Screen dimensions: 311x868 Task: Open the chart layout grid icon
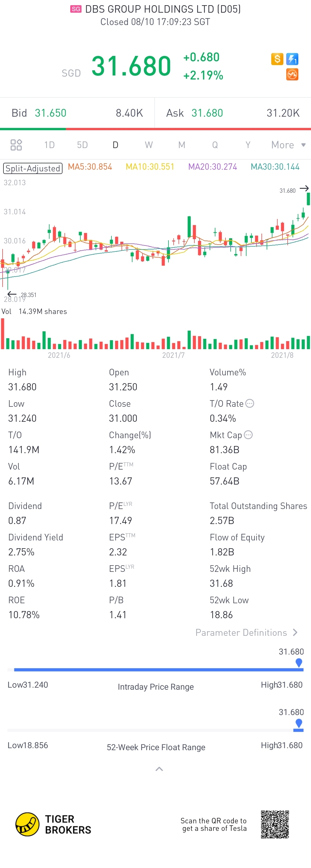[x=16, y=145]
